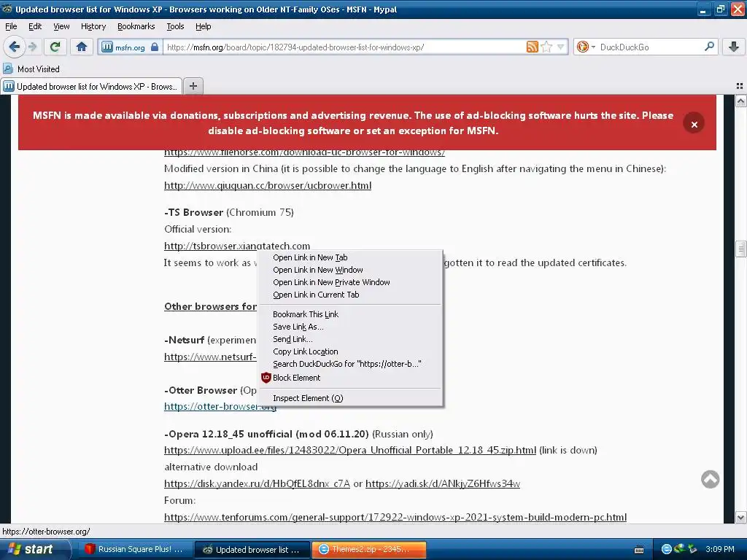747x560 pixels.
Task: Open the Downloads arrow button
Action: coord(734,47)
